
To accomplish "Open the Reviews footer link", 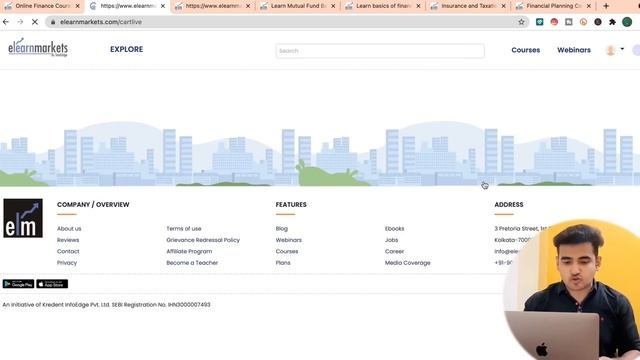I will point(68,240).
